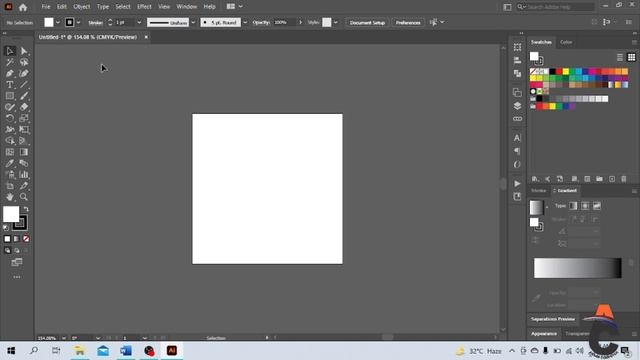640x360 pixels.
Task: Open graphic style dropdown
Action: coord(336,22)
